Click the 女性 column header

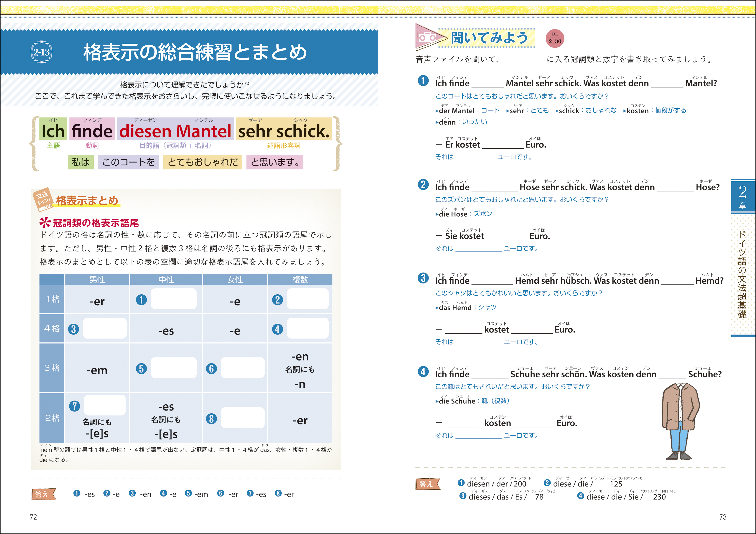(x=235, y=279)
